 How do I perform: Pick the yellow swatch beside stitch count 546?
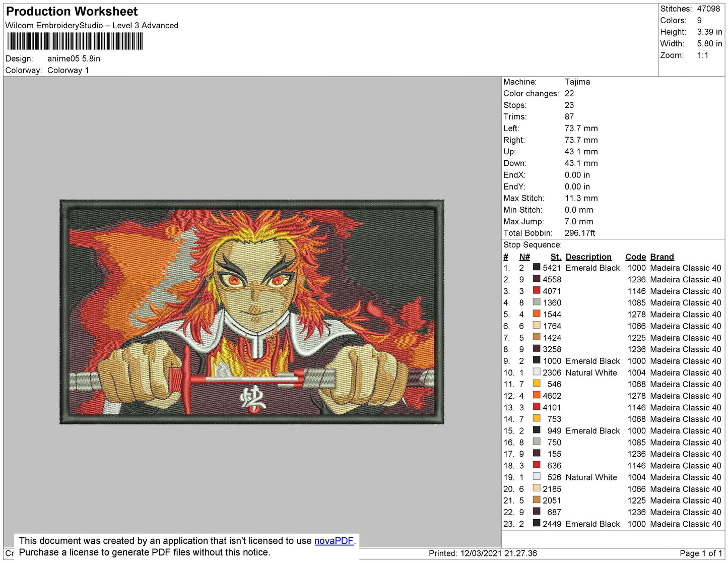(x=537, y=384)
